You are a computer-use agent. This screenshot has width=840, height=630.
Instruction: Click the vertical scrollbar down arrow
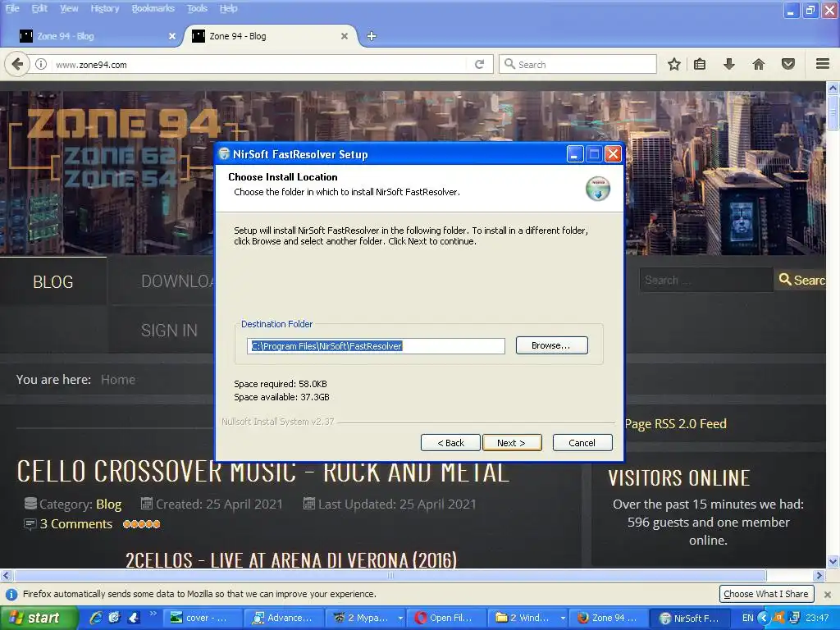[x=833, y=561]
